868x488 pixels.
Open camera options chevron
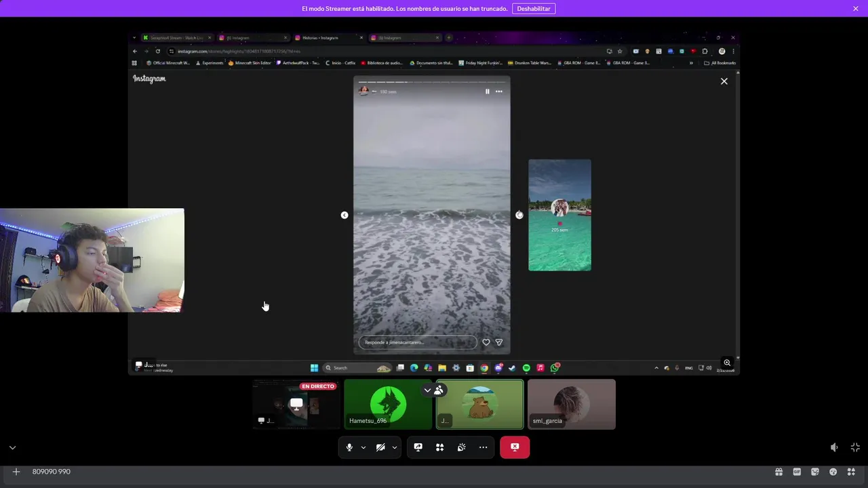pyautogui.click(x=394, y=447)
